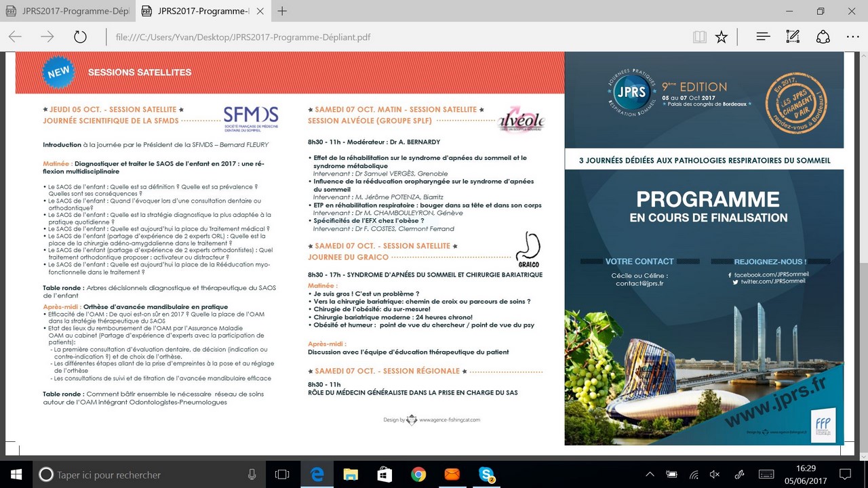The height and width of the screenshot is (488, 868).
Task: Click the SFMDS logo
Action: click(x=251, y=118)
